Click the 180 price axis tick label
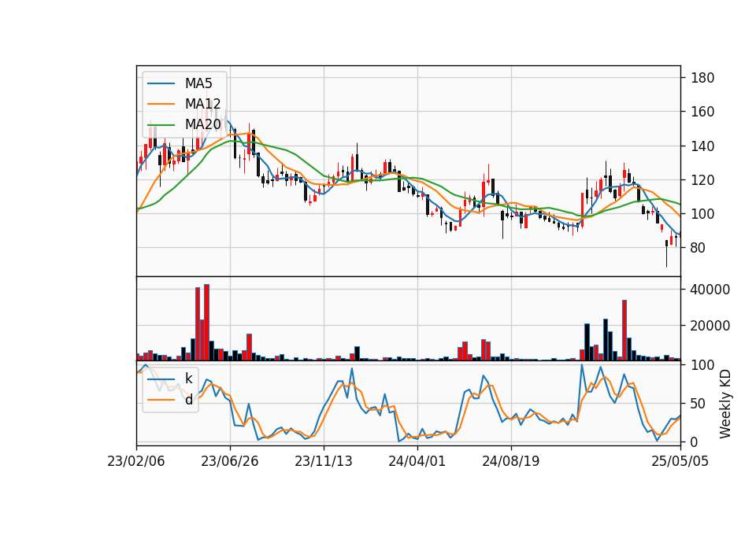 click(x=702, y=78)
